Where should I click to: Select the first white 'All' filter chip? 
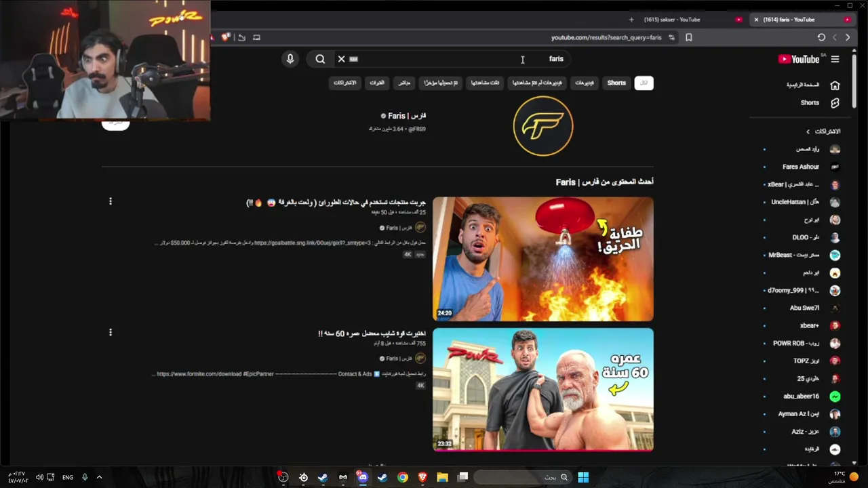click(644, 83)
